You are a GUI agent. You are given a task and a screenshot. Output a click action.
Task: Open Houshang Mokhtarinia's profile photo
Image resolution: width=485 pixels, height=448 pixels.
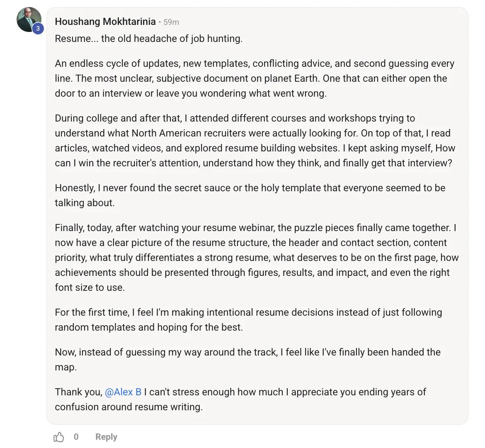pos(29,19)
